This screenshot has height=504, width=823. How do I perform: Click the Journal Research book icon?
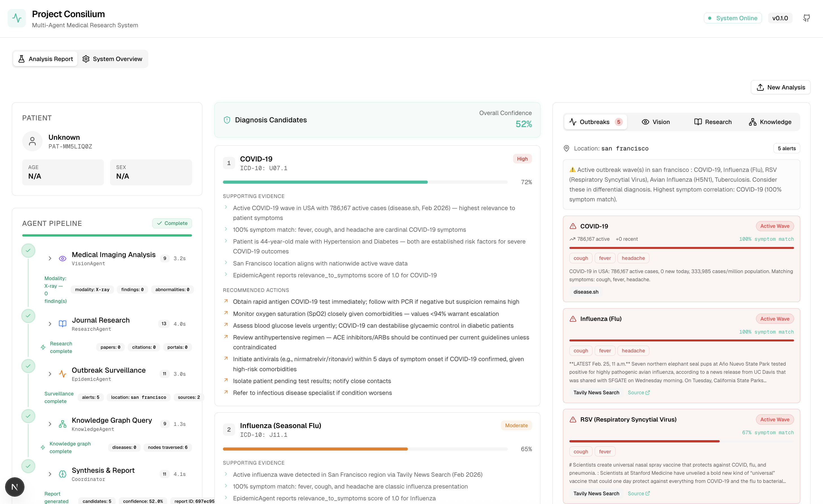point(62,324)
